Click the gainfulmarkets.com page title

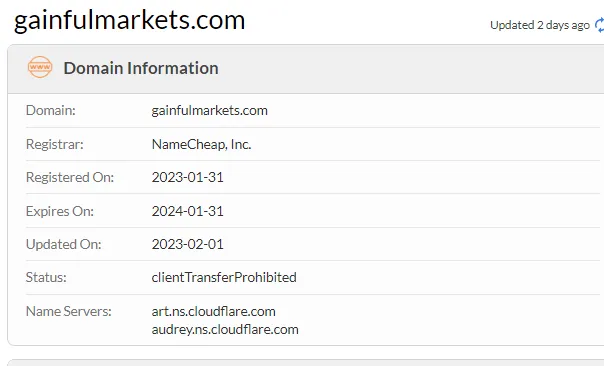point(129,20)
